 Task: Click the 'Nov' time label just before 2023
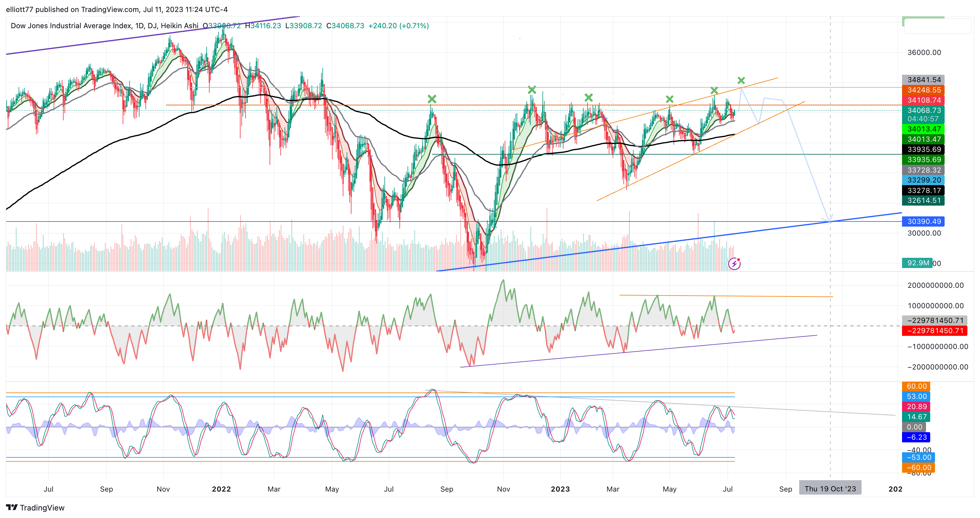pos(503,489)
